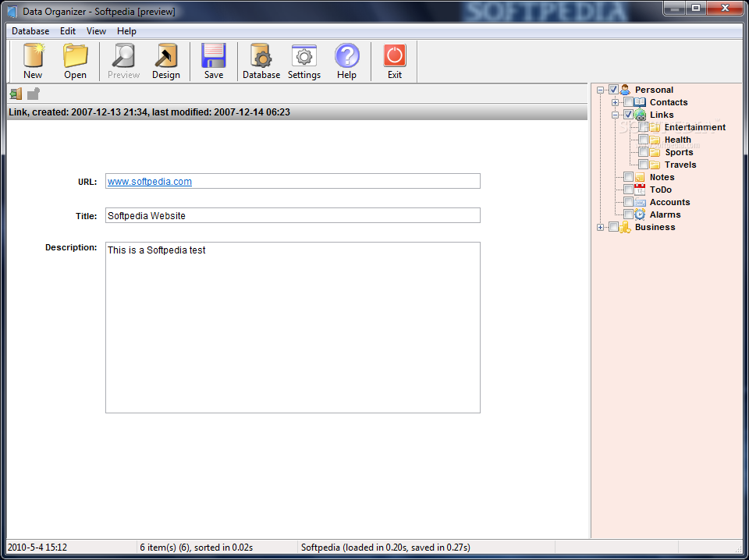Click status bar date '2010-5-4 15:12'
The height and width of the screenshot is (560, 749).
pyautogui.click(x=37, y=547)
